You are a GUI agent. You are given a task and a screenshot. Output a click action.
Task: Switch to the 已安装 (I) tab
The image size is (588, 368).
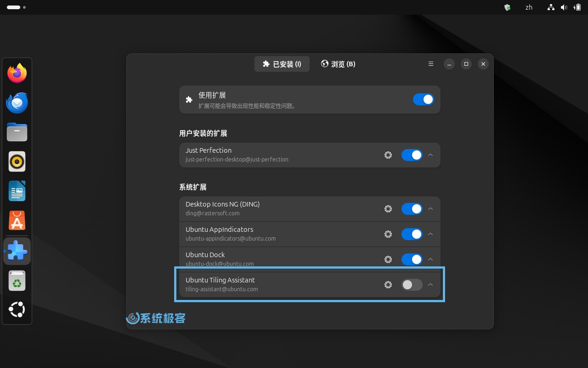tap(282, 64)
